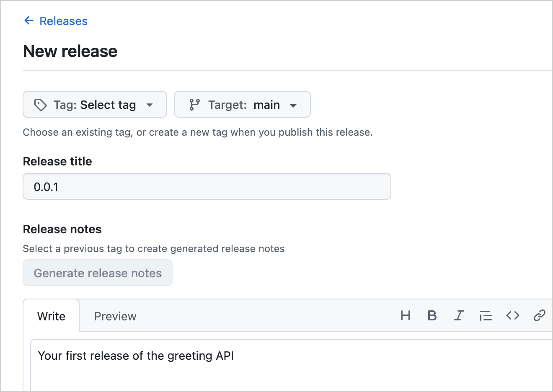Select the Write tab

click(51, 316)
